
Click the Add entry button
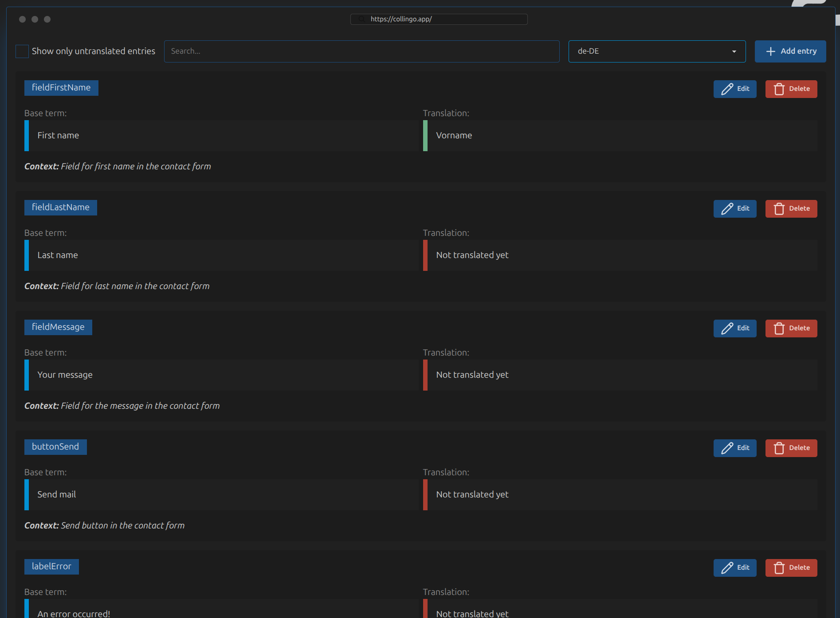790,51
